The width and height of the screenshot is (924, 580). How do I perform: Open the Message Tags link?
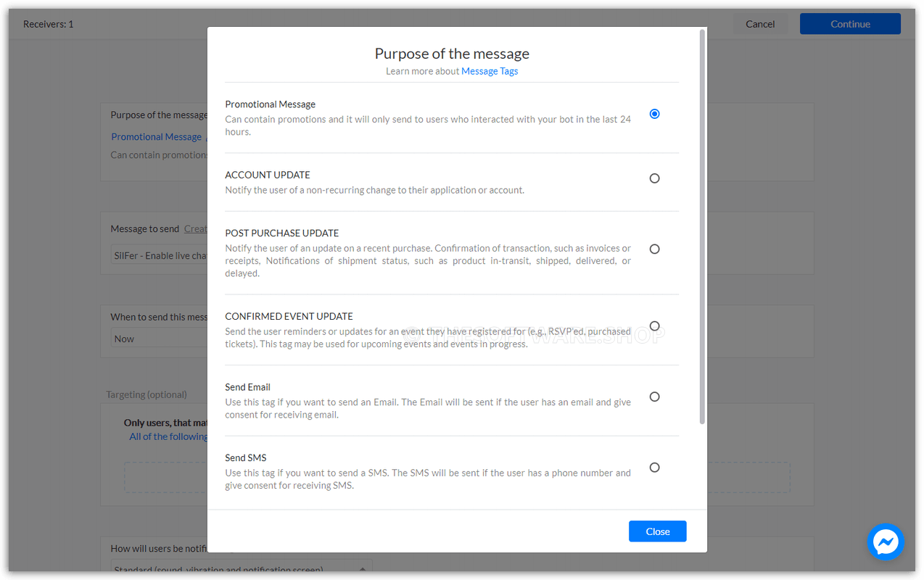(490, 71)
